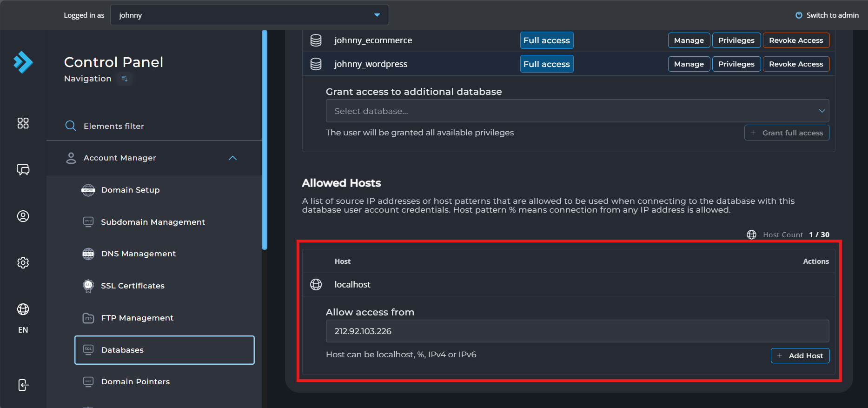Open the Select database dropdown
The height and width of the screenshot is (408, 868).
coord(577,111)
